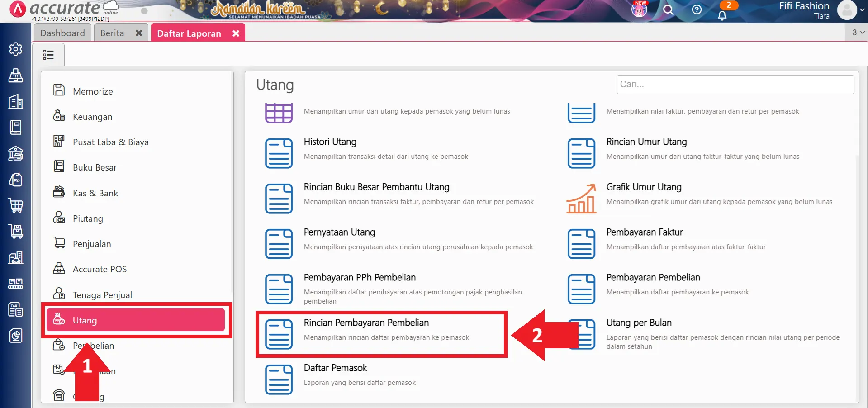
Task: Click the settings gear icon in sidebar
Action: pos(16,49)
